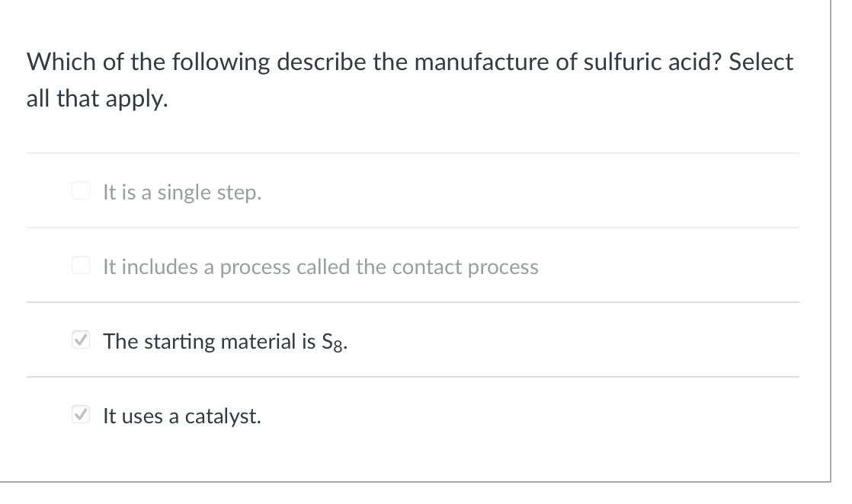
Task: Uncheck the 'starting material is S8' checkbox
Action: click(78, 340)
